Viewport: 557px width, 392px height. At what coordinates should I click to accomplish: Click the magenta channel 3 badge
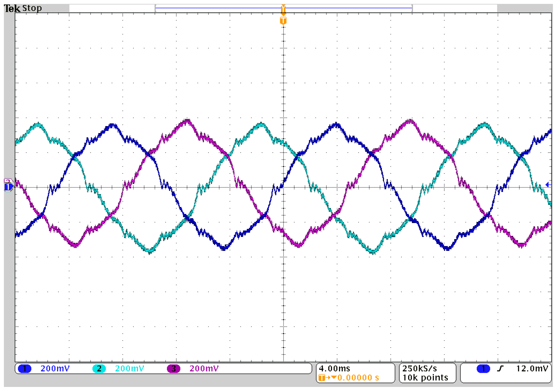pyautogui.click(x=174, y=369)
